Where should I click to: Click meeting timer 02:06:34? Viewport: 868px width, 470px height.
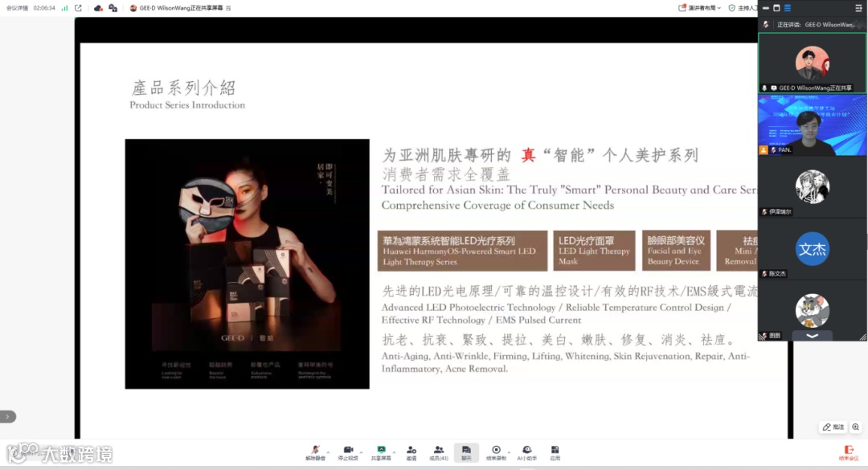point(44,8)
